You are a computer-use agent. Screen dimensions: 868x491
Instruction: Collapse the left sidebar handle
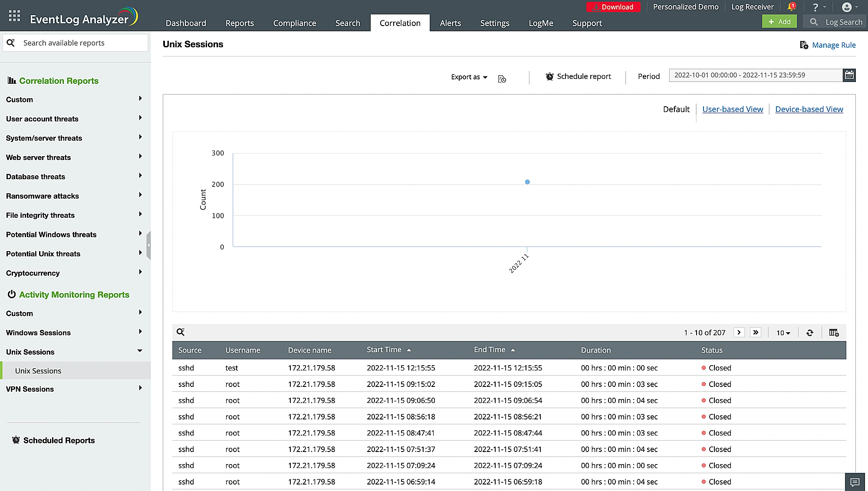148,245
